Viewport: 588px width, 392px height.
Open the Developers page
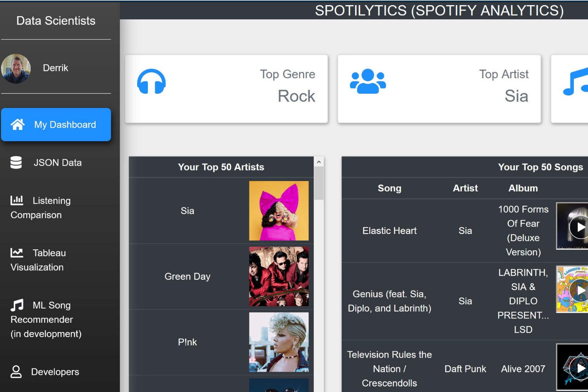56,372
